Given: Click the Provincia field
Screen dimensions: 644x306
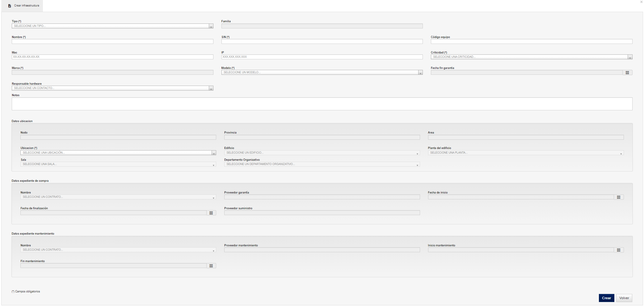Looking at the screenshot, I should 322,137.
